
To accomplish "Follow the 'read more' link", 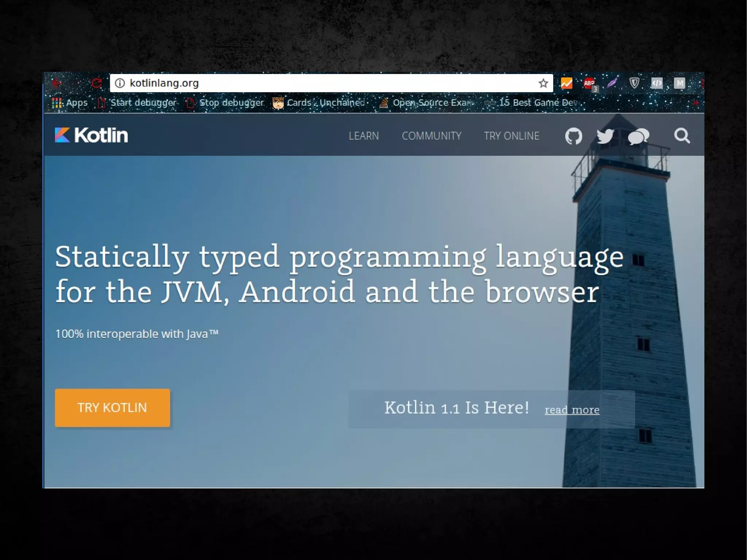I will click(572, 410).
